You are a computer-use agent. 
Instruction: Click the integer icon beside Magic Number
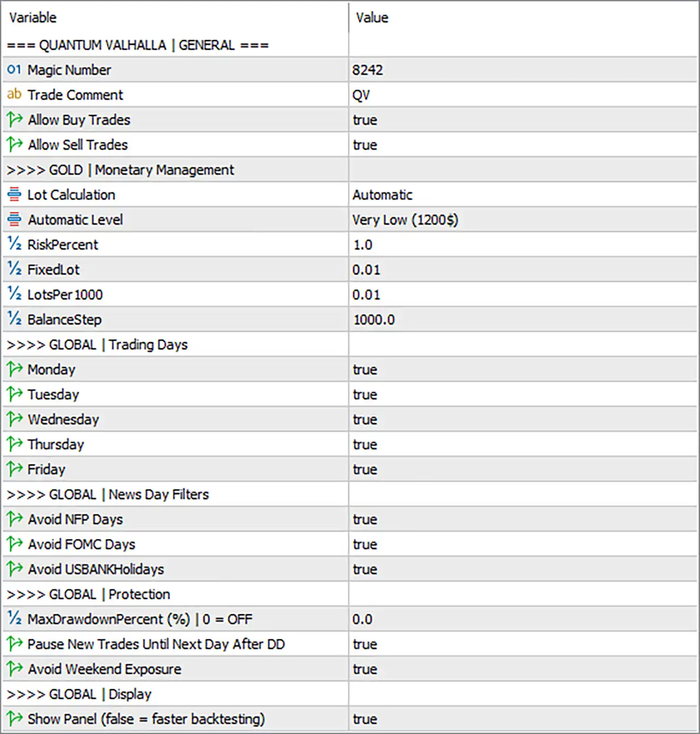click(14, 70)
